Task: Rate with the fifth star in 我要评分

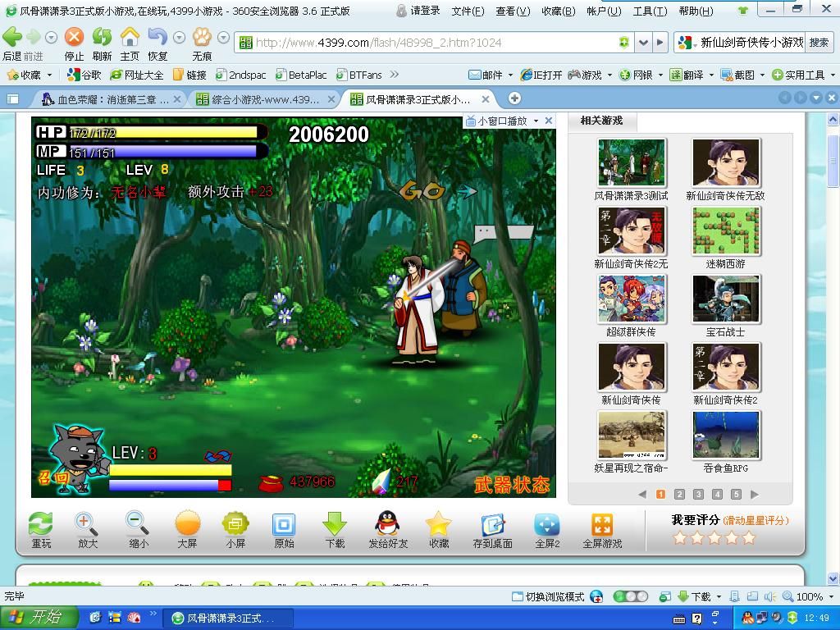Action: [749, 537]
